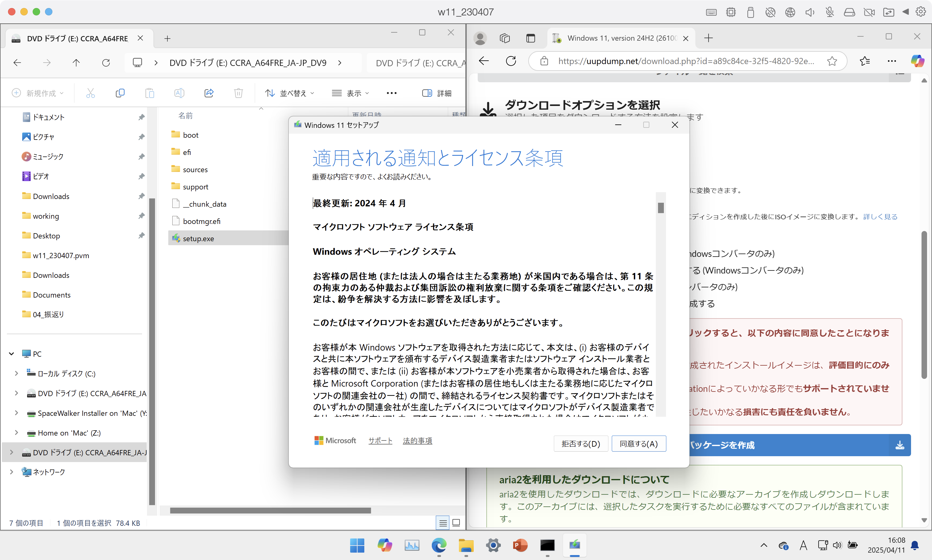Viewport: 932px width, 560px height.
Task: Open Microsoft Edge from the taskbar
Action: [x=439, y=545]
